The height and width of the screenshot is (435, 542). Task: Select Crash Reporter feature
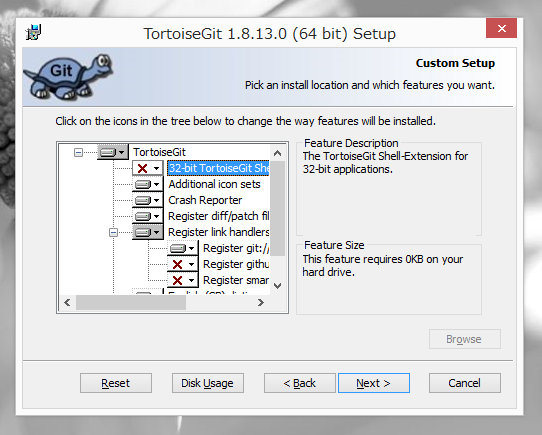205,200
